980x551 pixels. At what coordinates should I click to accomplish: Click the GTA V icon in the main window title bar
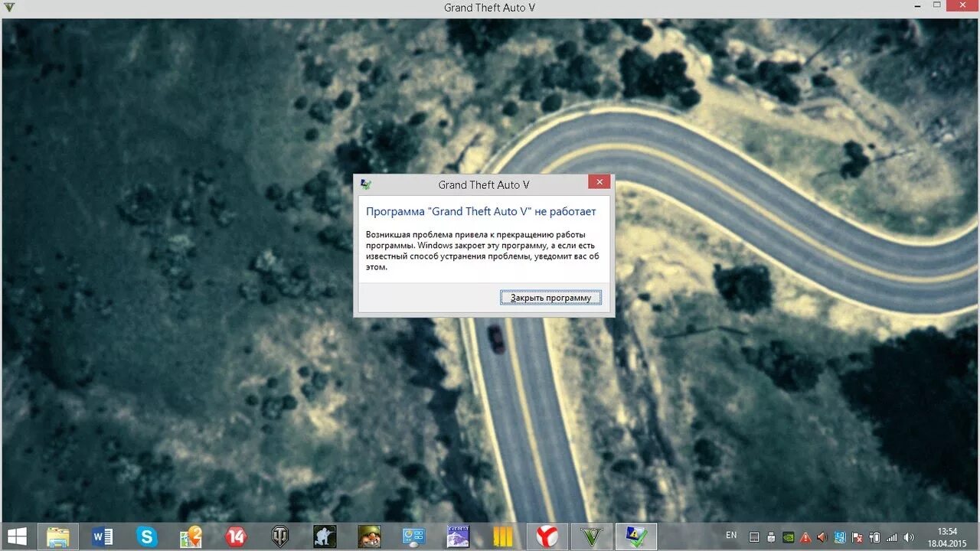pos(9,8)
